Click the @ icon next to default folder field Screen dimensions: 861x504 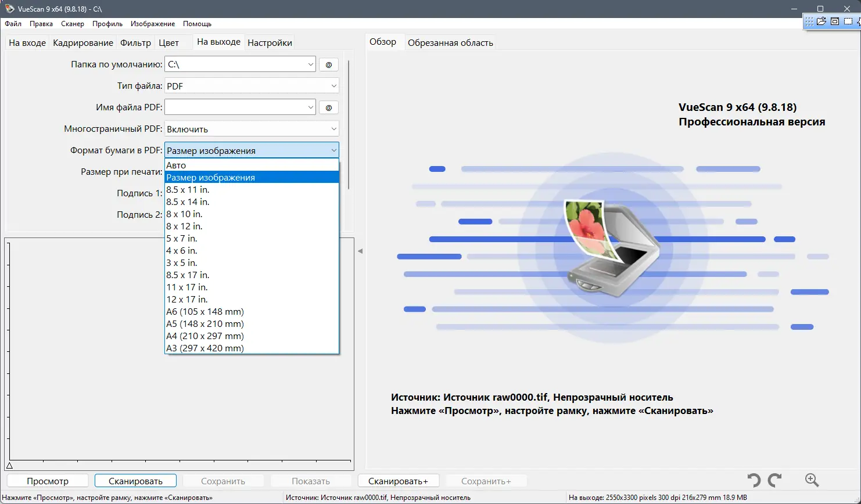coord(328,64)
